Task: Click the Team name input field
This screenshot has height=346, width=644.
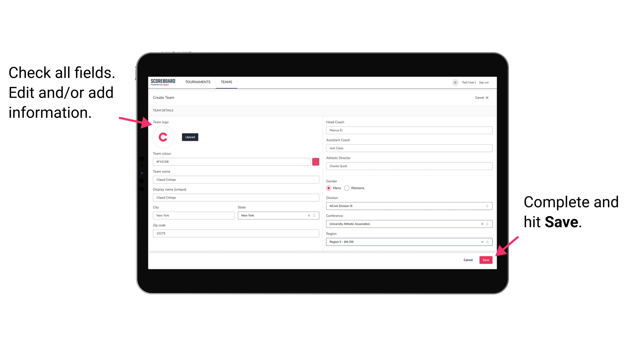Action: click(236, 179)
